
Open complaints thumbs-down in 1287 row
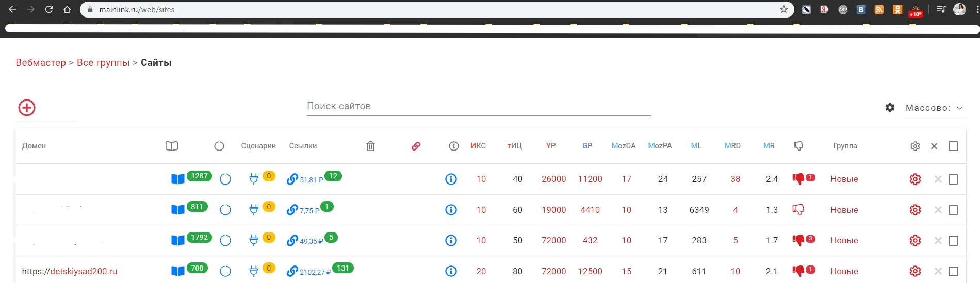(x=798, y=179)
